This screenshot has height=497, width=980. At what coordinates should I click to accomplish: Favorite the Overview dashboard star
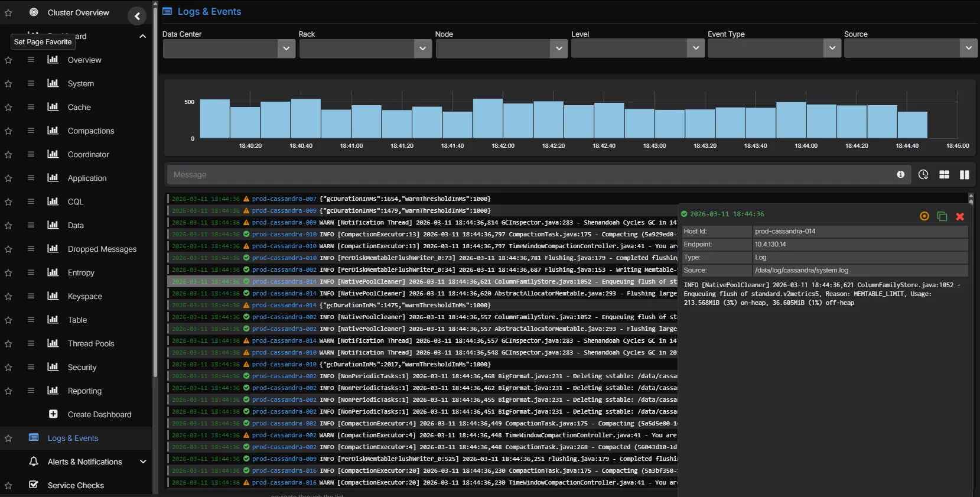(x=8, y=60)
